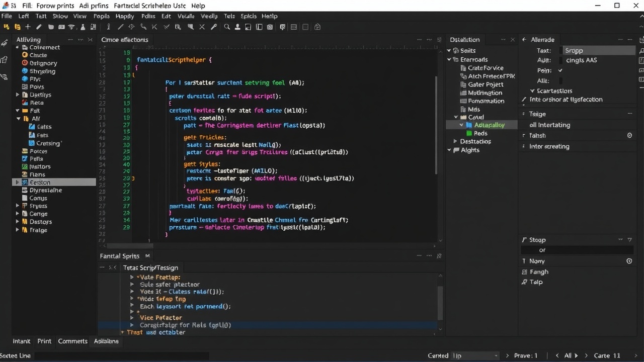This screenshot has width=644, height=362.
Task: Click the second icon in the left sidebar strip
Action: 5,60
